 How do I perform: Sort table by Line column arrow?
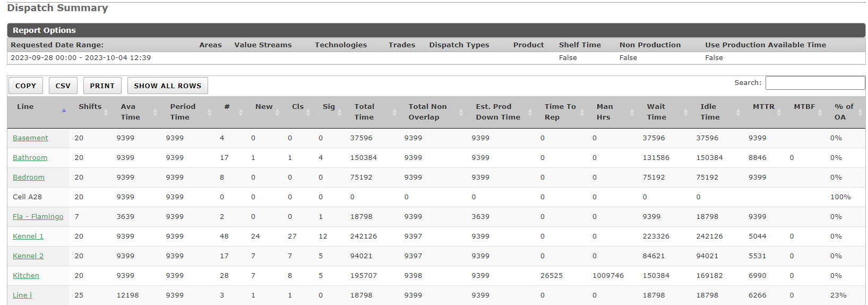(x=64, y=111)
